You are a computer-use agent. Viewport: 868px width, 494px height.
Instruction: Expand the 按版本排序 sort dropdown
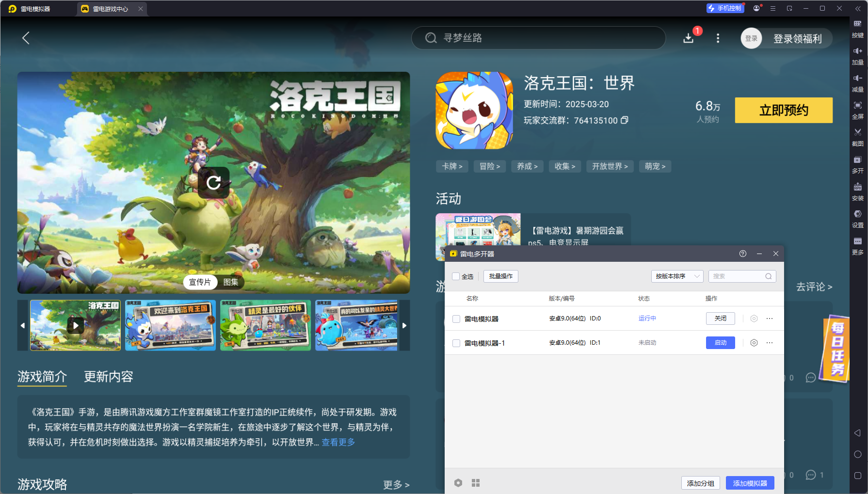pos(676,276)
